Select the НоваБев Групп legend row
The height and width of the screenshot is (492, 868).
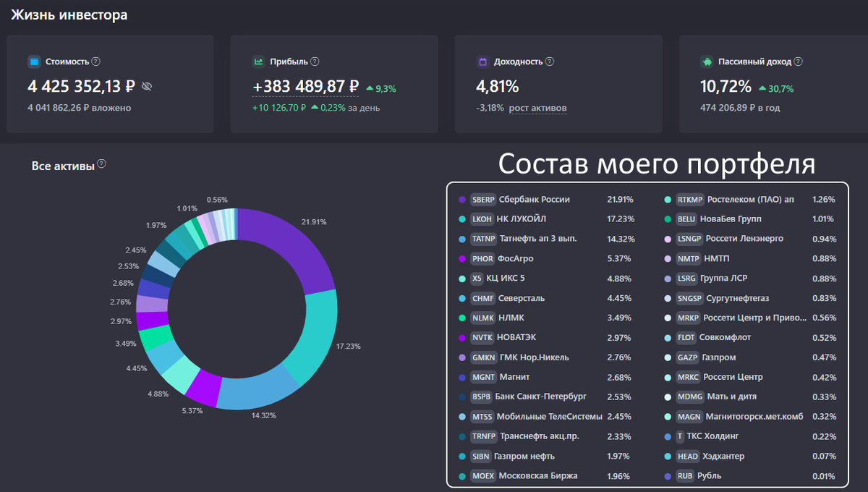coord(751,219)
